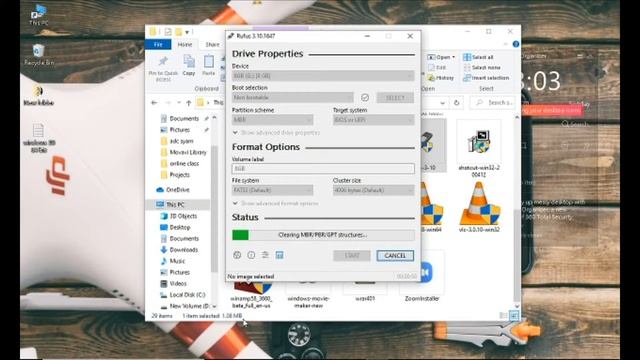
Task: Select Local Disk (C:) in navigation pane
Action: 187,295
